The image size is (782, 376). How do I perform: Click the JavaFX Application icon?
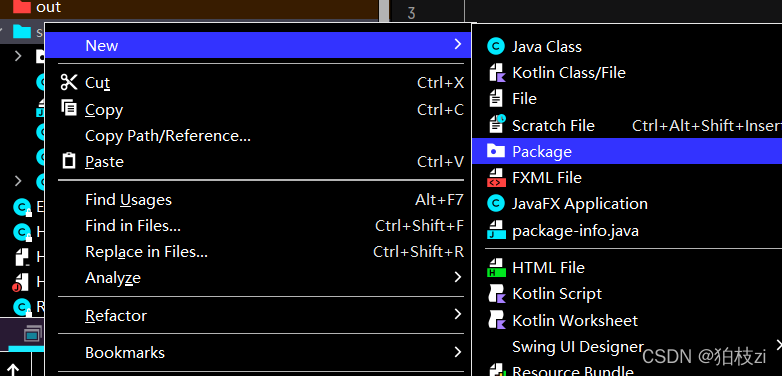(496, 203)
